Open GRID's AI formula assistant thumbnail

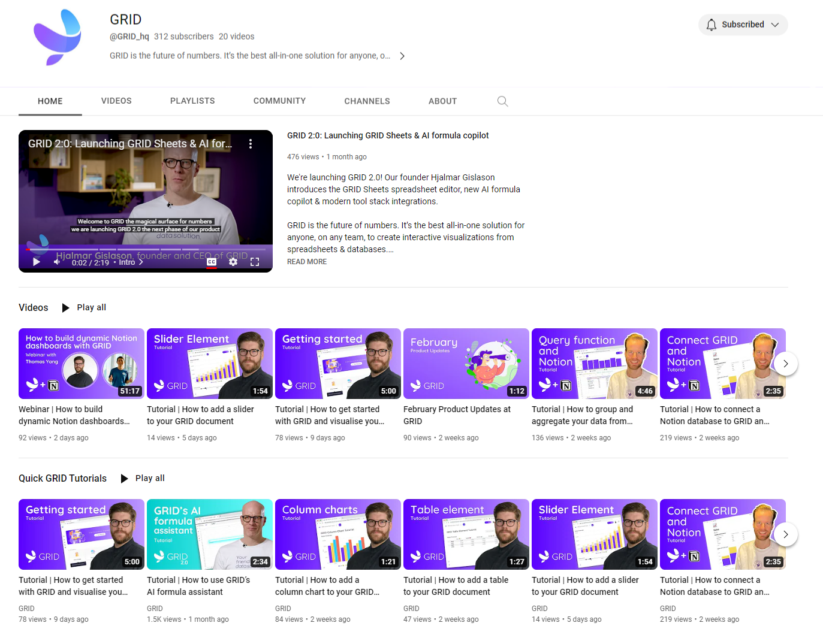[210, 534]
